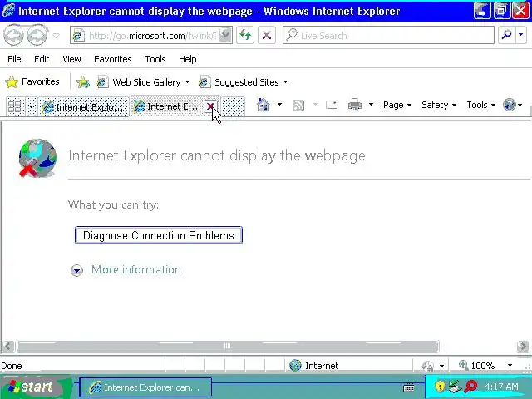The height and width of the screenshot is (399, 532).
Task: Open the Web Slice Gallery link
Action: tap(139, 82)
